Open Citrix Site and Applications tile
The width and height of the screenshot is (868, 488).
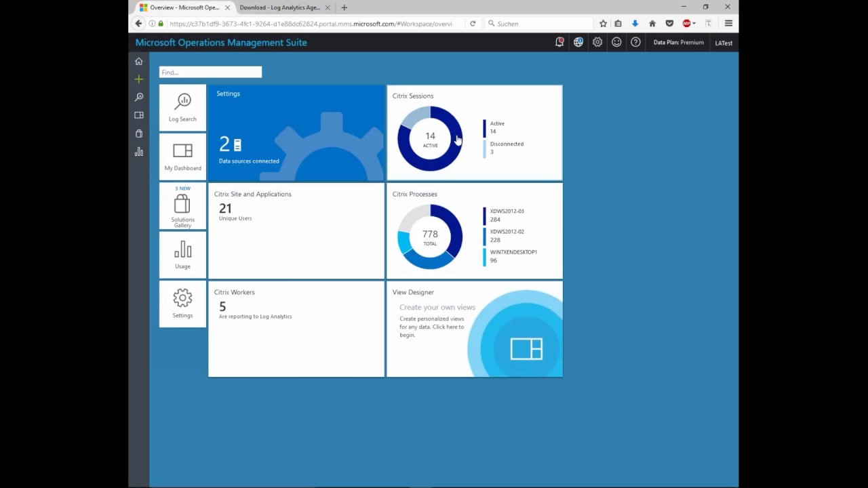click(x=296, y=230)
